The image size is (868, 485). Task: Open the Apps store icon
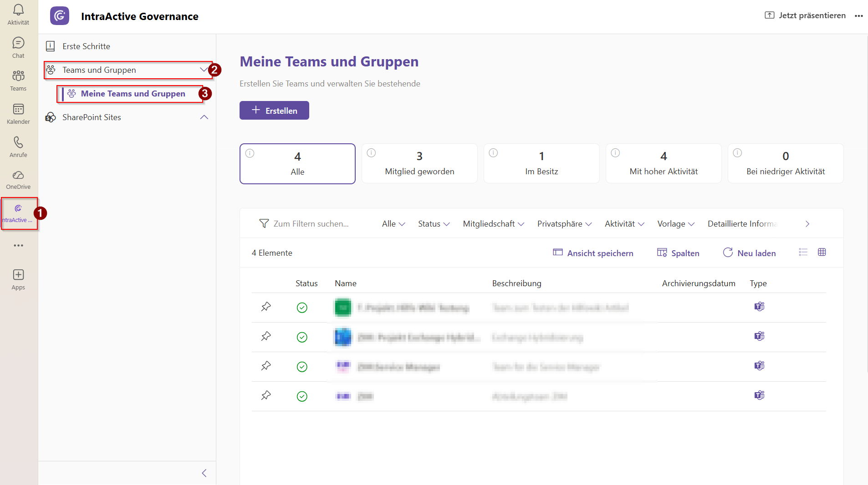[x=18, y=279]
